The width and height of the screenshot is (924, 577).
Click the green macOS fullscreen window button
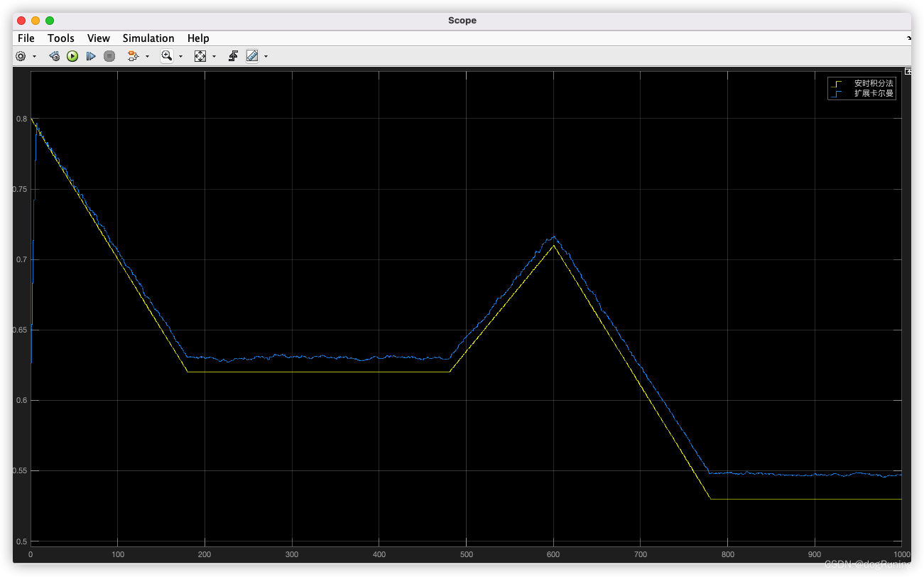pyautogui.click(x=50, y=21)
